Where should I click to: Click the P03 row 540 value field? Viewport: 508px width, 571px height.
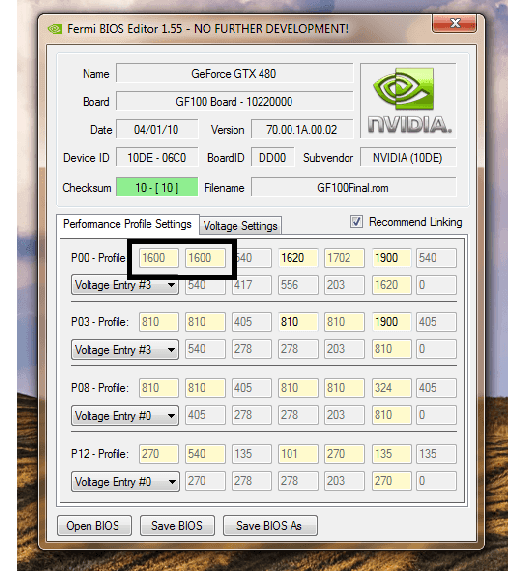click(205, 349)
